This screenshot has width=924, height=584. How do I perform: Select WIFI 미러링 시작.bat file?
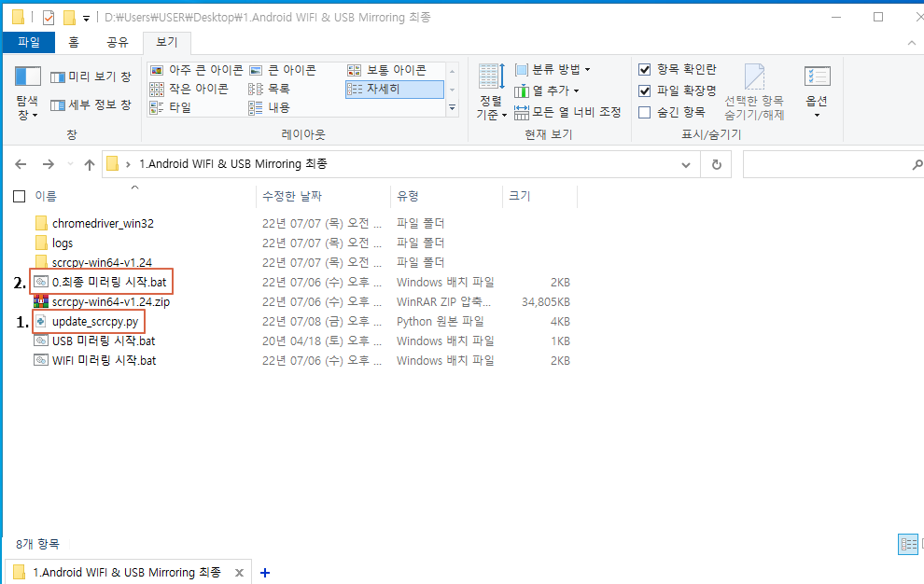pos(105,360)
